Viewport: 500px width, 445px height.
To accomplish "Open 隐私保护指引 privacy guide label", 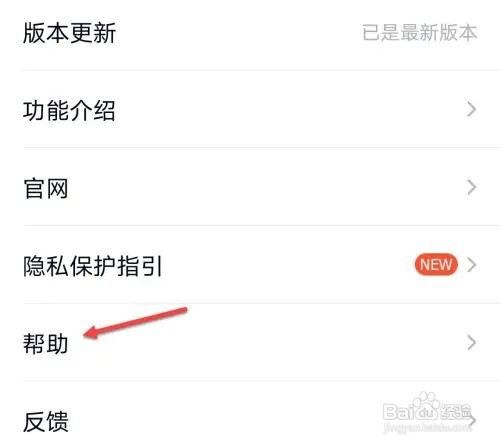I will (x=93, y=266).
